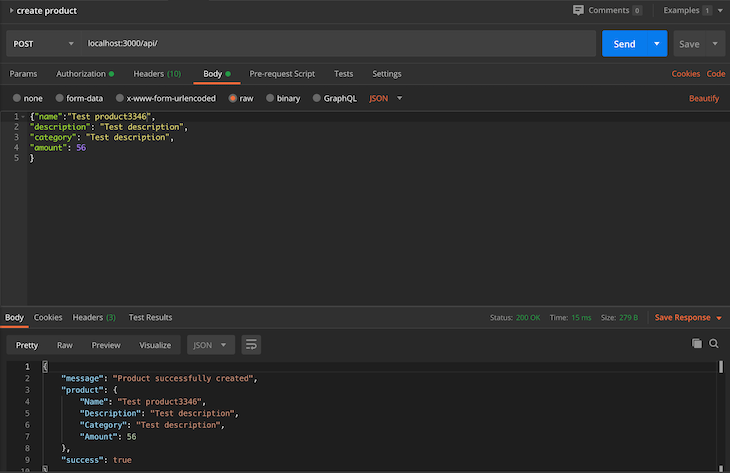The image size is (730, 473).
Task: Select the Raw response view
Action: coord(65,345)
